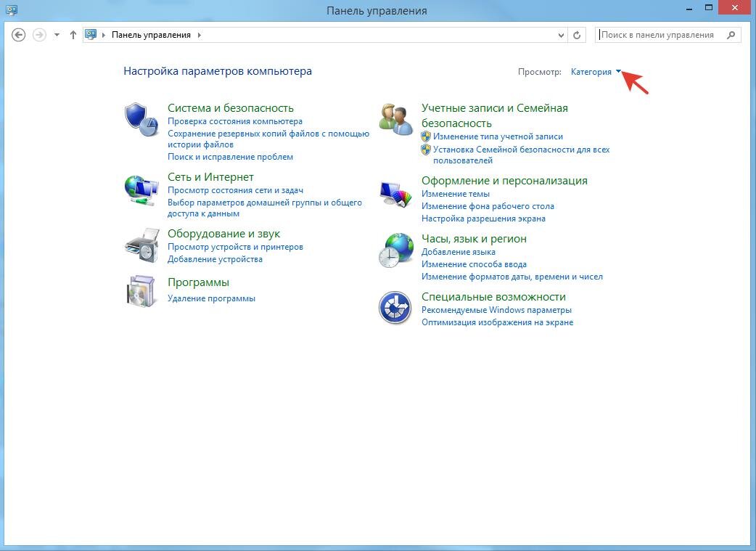Open the Категория view dropdown

596,72
